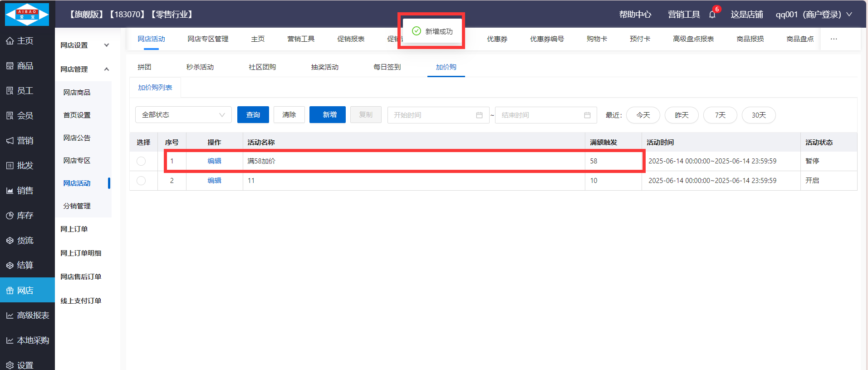Viewport: 868px width, 370px height.
Task: Click the notification bell icon
Action: click(712, 15)
